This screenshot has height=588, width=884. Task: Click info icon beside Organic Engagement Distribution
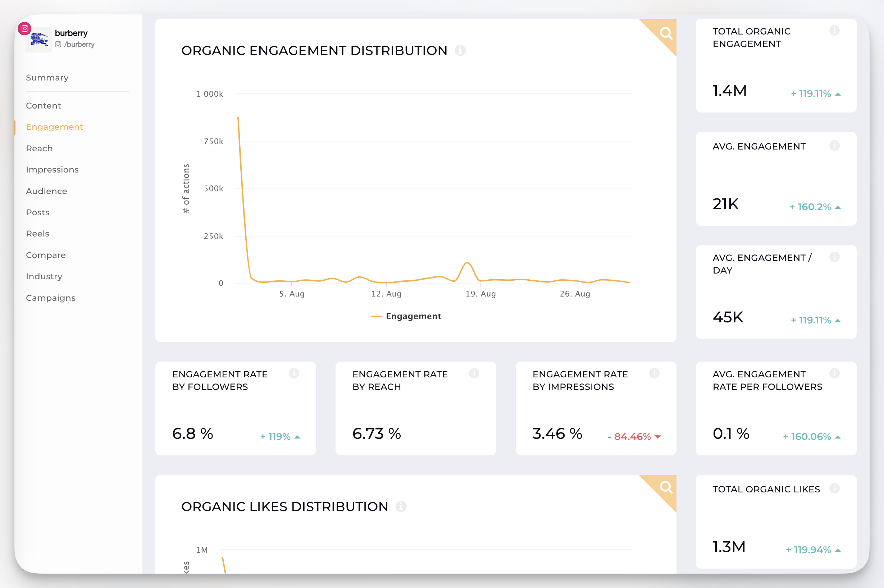460,50
